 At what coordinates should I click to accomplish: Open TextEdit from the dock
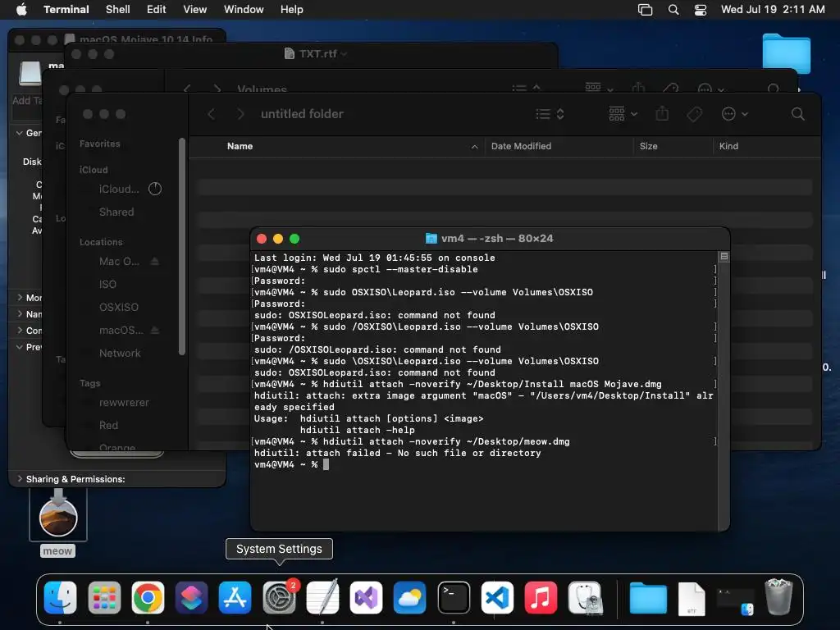(x=322, y=597)
